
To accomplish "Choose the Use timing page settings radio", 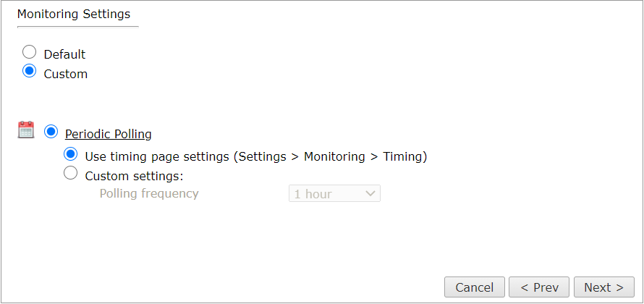I will point(71,154).
